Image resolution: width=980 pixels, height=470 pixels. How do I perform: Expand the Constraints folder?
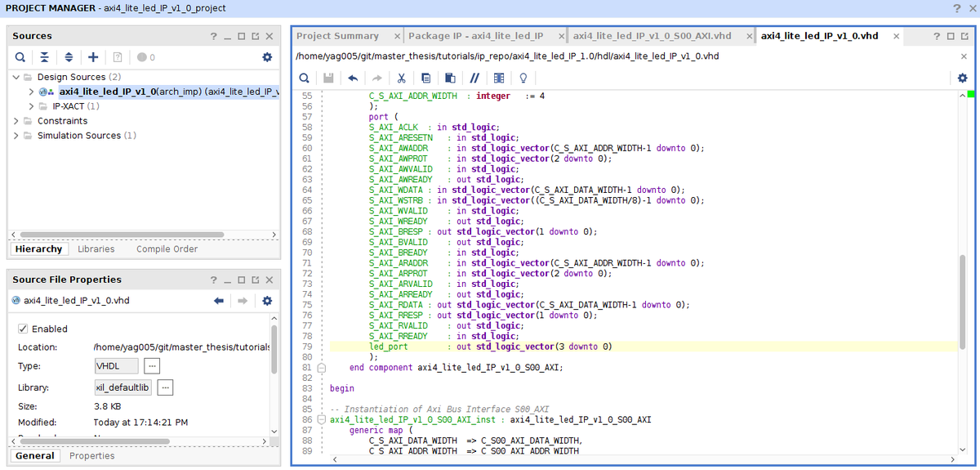click(x=16, y=121)
